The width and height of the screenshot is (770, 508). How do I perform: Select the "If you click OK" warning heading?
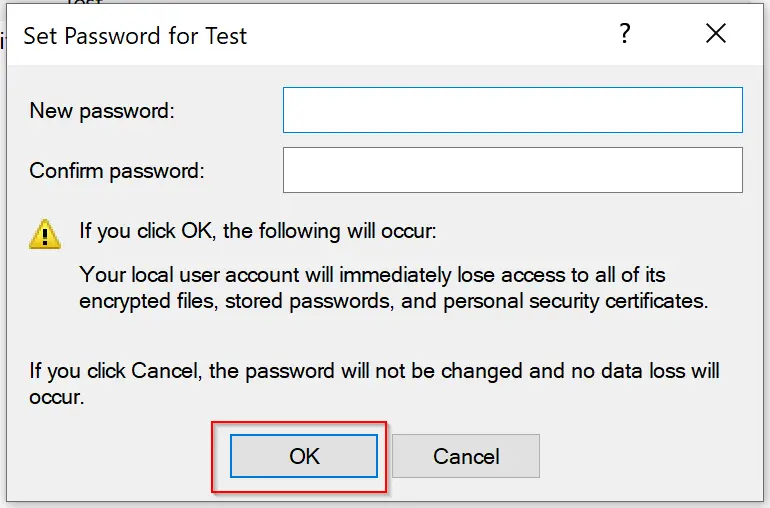click(258, 231)
